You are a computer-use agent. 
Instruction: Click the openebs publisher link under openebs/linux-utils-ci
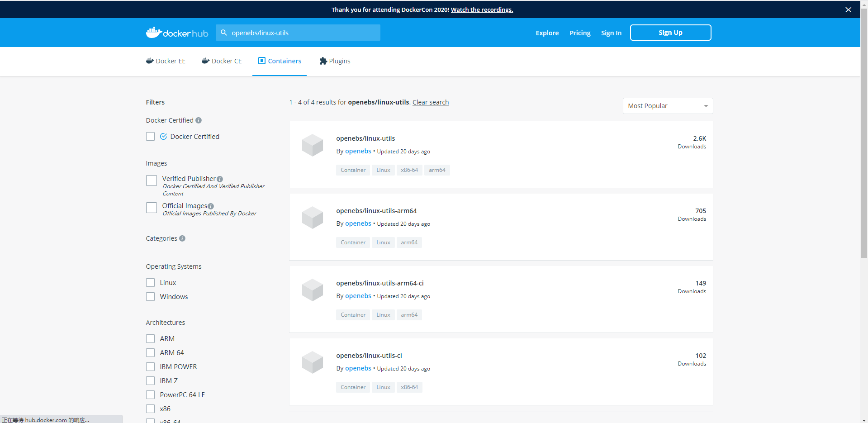point(358,368)
